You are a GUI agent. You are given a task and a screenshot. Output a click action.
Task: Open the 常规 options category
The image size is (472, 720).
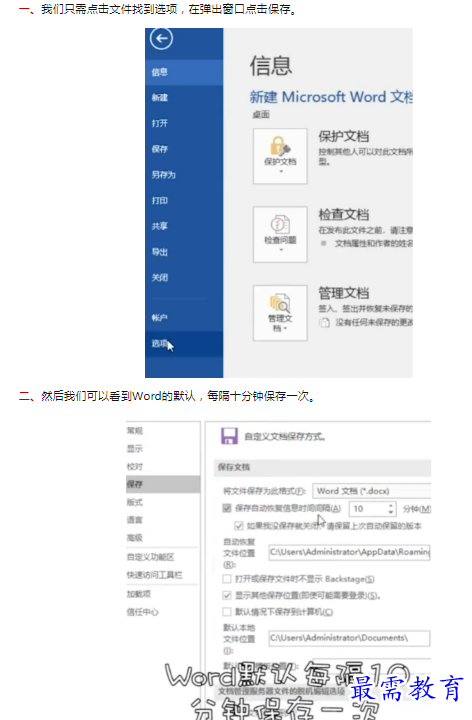163,430
